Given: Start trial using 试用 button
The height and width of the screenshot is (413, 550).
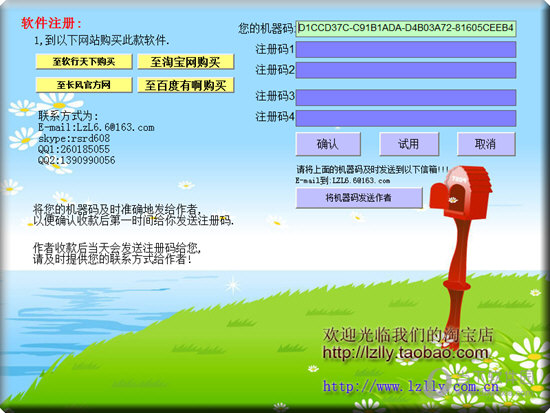Looking at the screenshot, I should click(409, 144).
